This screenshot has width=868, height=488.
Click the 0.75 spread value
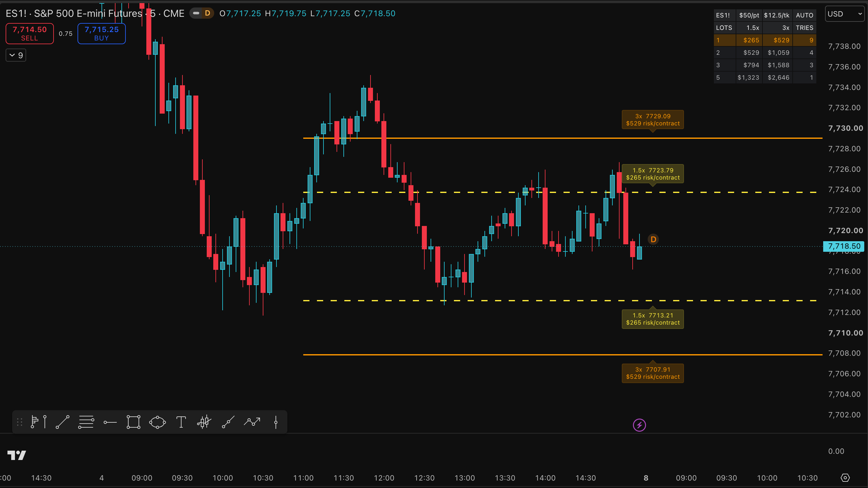point(65,34)
